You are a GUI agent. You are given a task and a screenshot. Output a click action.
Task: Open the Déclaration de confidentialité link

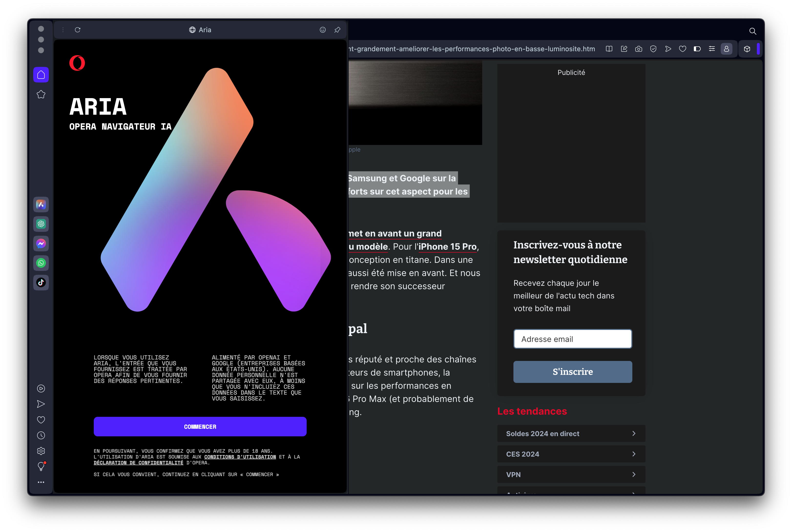click(138, 462)
